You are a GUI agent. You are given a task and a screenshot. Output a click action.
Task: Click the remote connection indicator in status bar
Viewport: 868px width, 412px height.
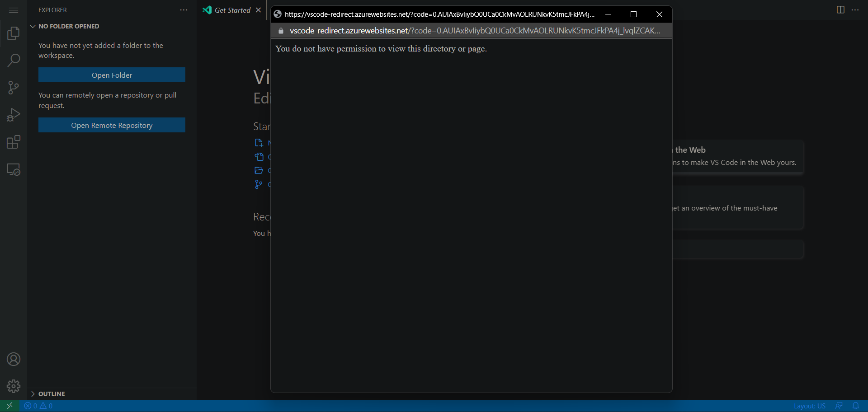coord(9,406)
